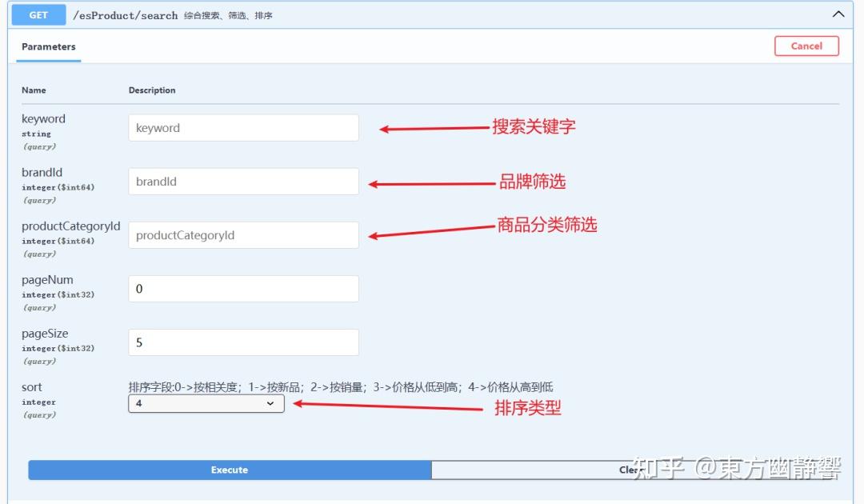Image resolution: width=864 pixels, height=504 pixels.
Task: Select the productCategoryId input field
Action: [243, 234]
